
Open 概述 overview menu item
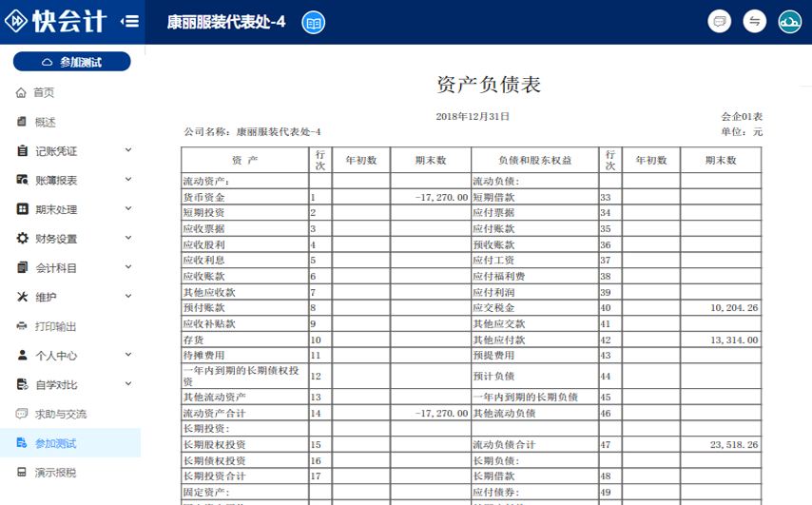pyautogui.click(x=45, y=122)
